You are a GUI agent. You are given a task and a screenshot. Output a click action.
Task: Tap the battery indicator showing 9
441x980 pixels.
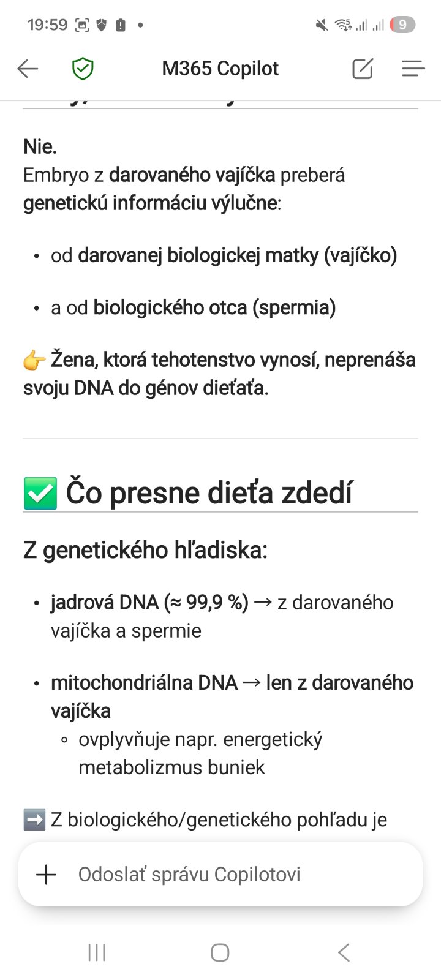point(402,25)
